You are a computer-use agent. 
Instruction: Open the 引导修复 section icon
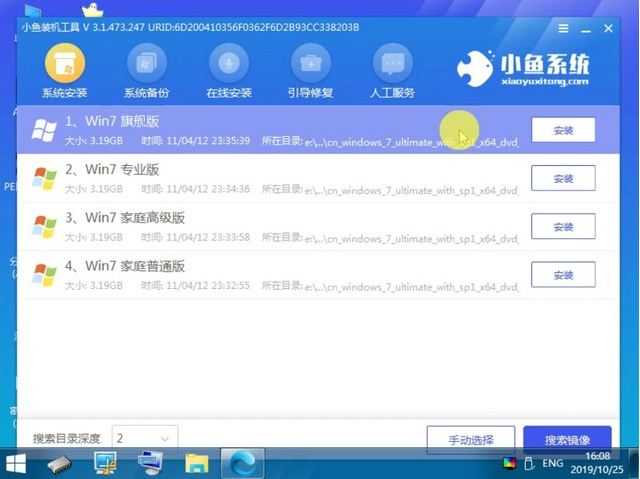click(x=311, y=63)
